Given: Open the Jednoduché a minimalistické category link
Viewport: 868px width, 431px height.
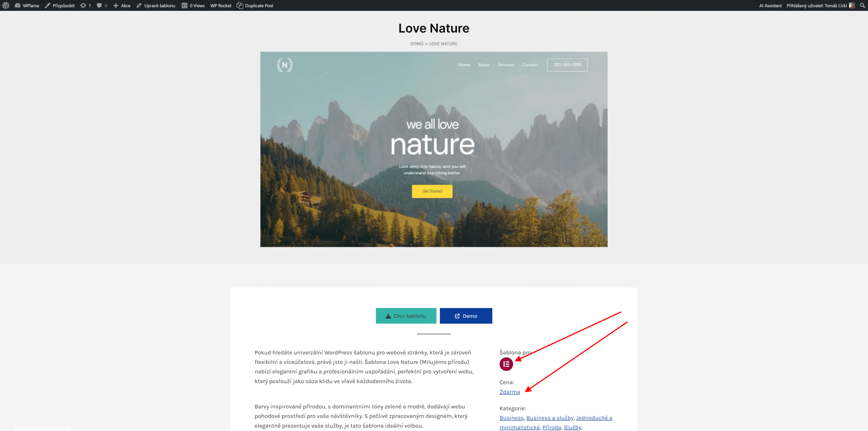Looking at the screenshot, I should (556, 423).
